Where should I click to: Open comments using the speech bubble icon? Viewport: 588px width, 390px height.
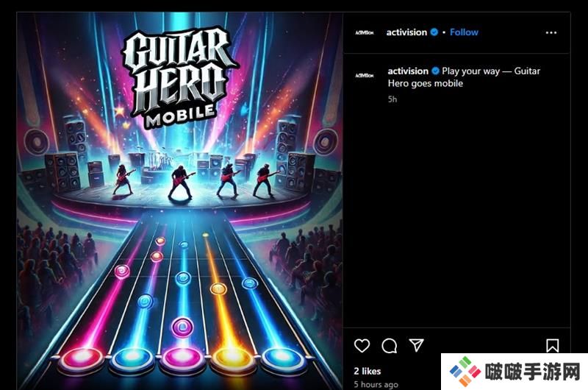[390, 346]
